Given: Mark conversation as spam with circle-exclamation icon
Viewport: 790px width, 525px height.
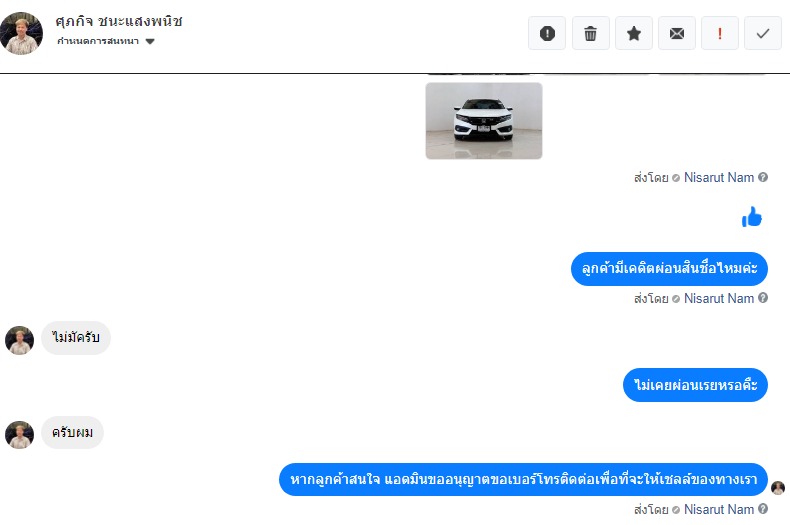Looking at the screenshot, I should pos(547,33).
